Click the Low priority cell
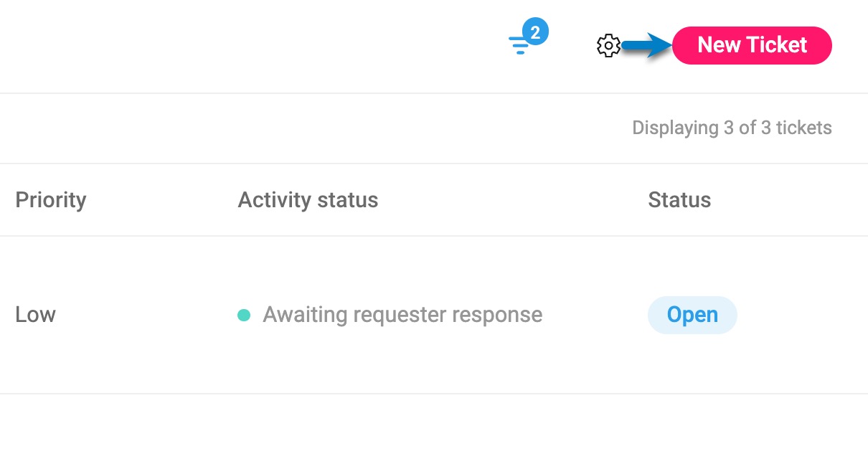 (x=36, y=315)
